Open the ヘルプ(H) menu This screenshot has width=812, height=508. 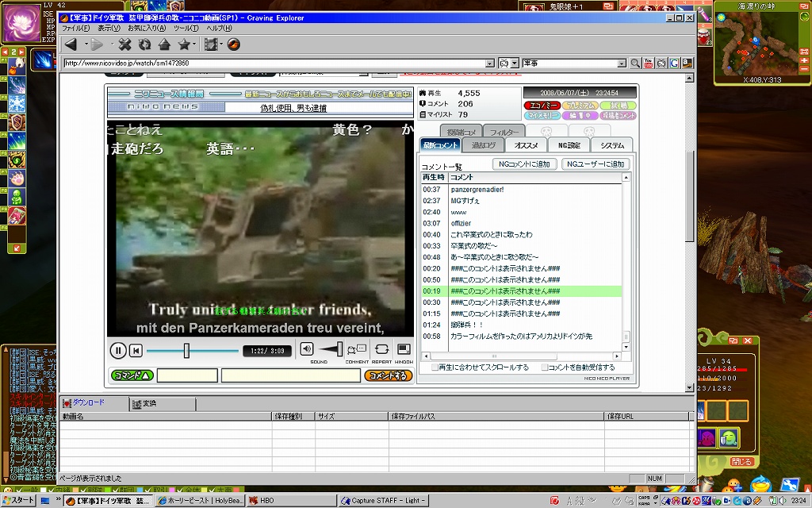point(220,29)
